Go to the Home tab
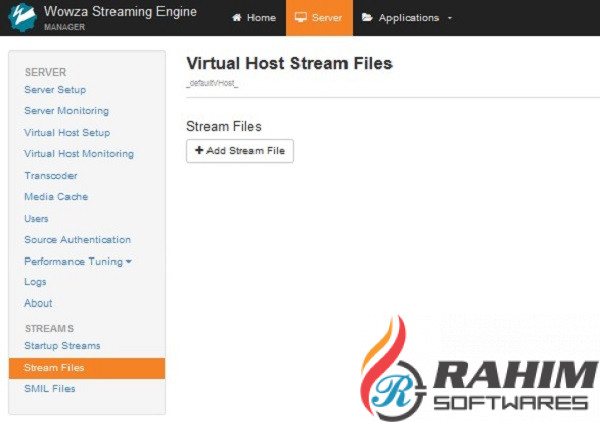This screenshot has width=600, height=422. [254, 18]
